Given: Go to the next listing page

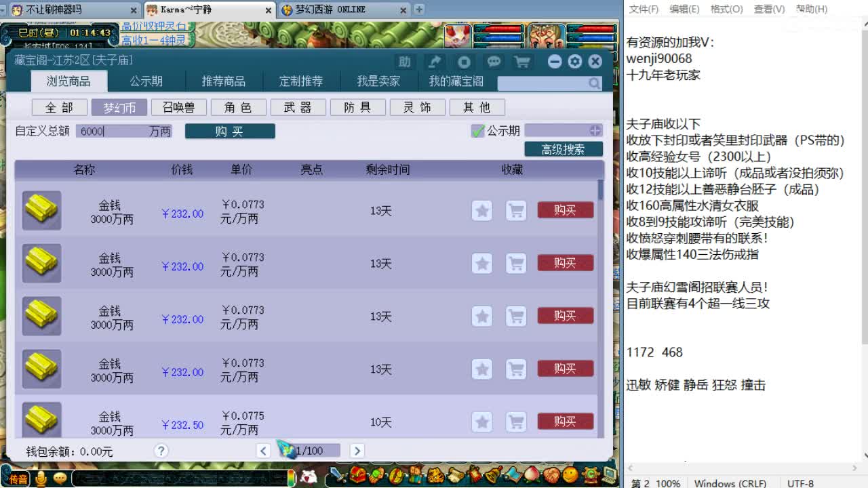Looking at the screenshot, I should 357,451.
